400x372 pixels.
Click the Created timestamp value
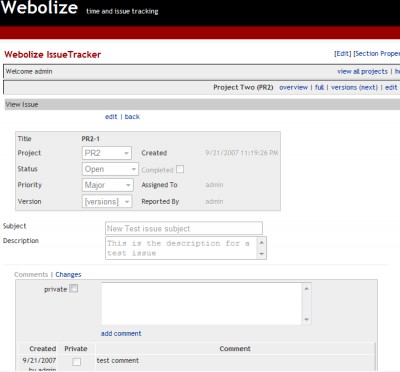[x=242, y=153]
